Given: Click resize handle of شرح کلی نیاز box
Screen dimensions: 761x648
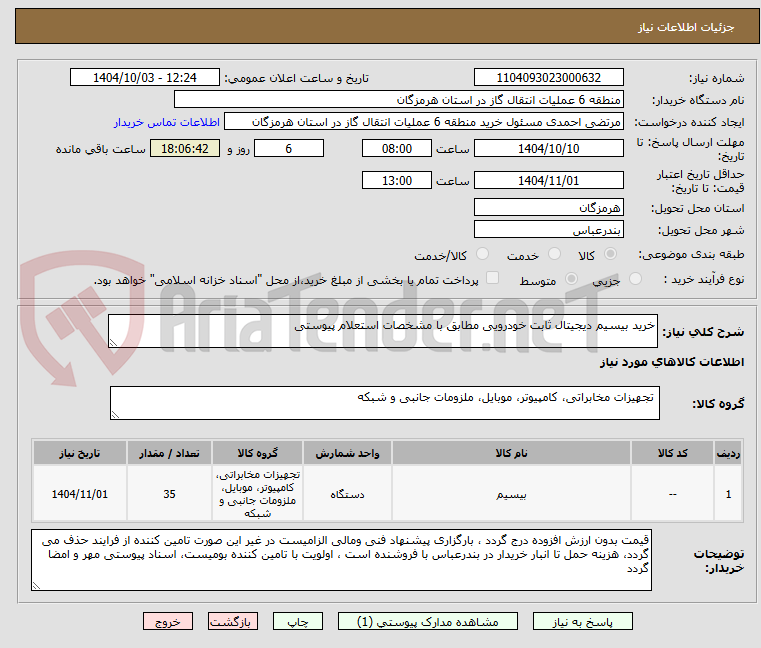Looking at the screenshot, I should 113,343.
